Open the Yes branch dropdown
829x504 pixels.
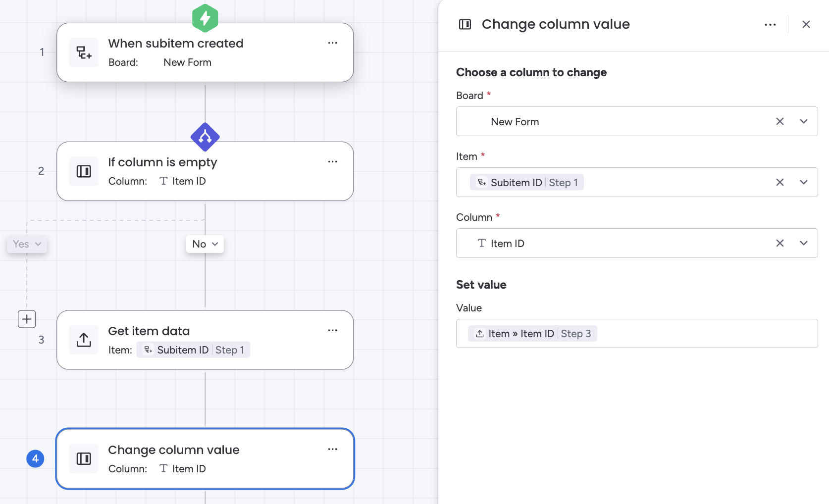pos(27,244)
